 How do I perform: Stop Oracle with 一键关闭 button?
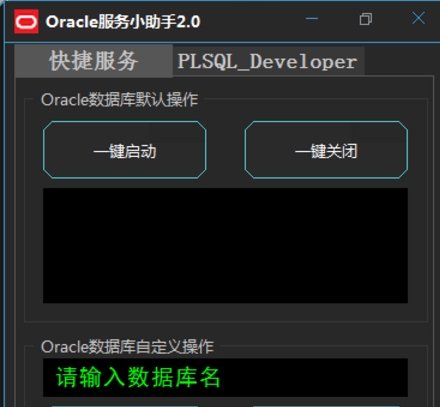coord(326,150)
